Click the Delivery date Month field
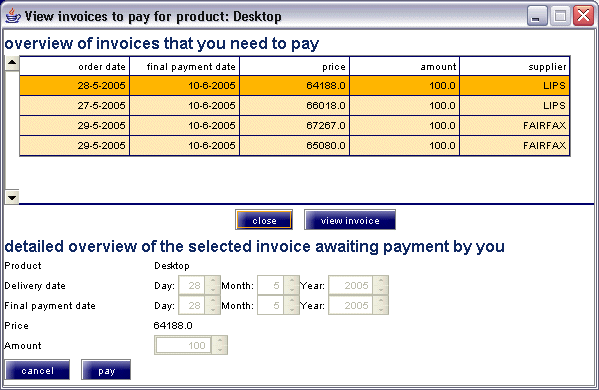 (270, 285)
